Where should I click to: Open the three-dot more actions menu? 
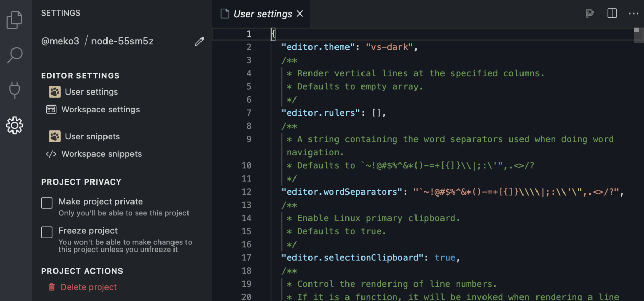(x=634, y=14)
